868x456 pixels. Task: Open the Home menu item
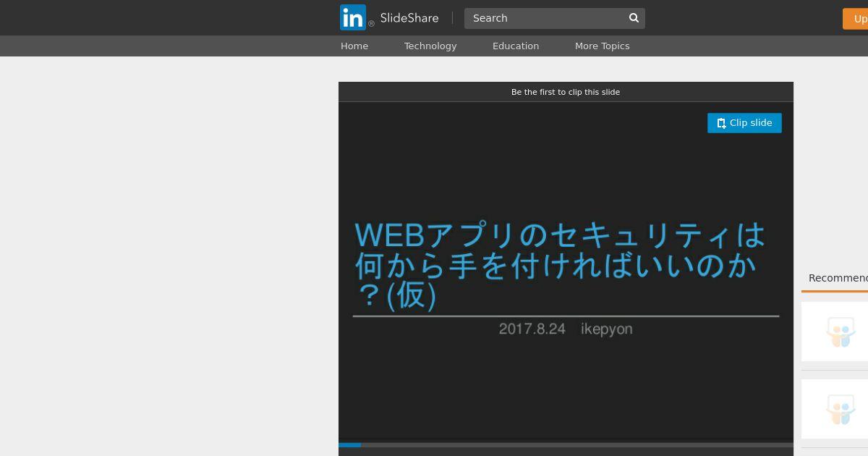(354, 46)
